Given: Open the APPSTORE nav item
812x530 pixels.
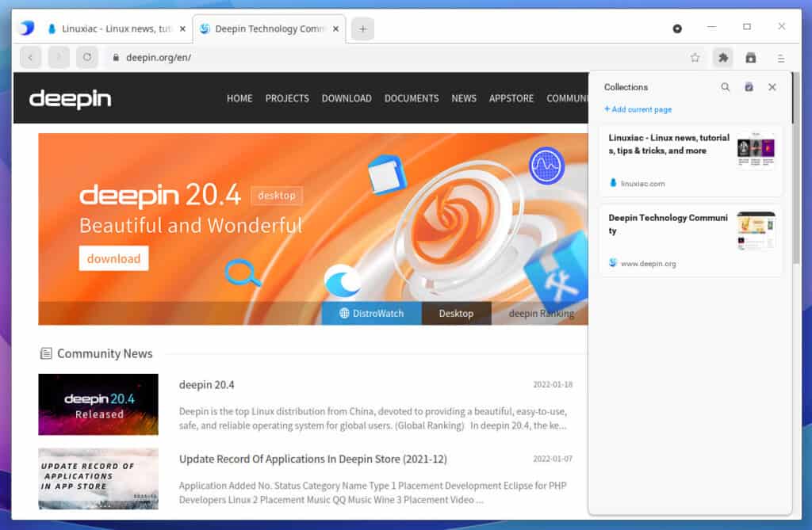Looking at the screenshot, I should 511,98.
